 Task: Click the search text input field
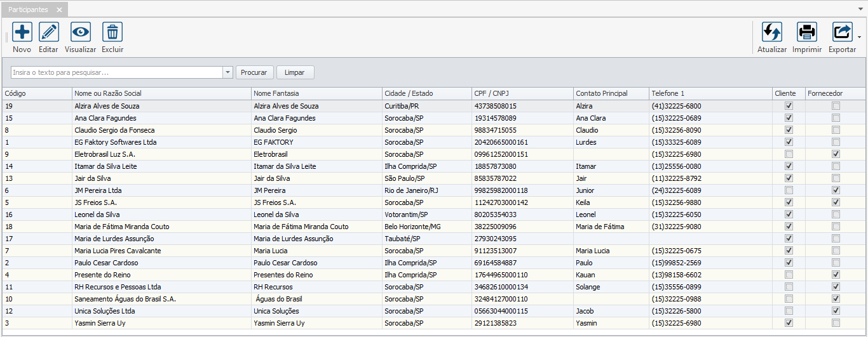coord(117,72)
